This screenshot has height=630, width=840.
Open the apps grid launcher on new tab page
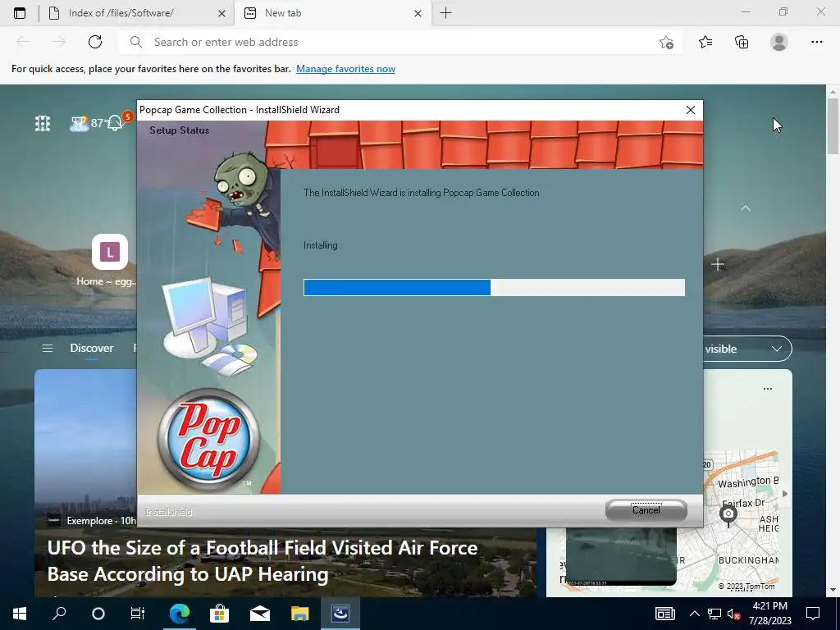tap(43, 124)
